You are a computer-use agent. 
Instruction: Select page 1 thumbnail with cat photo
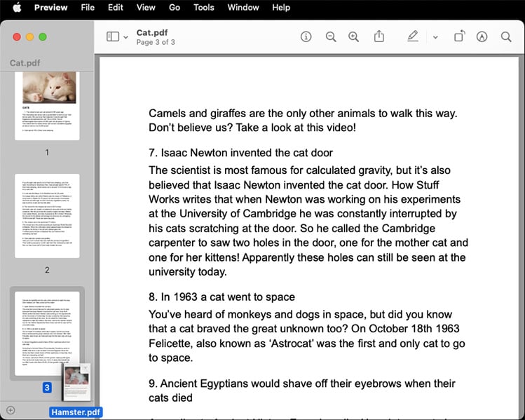click(47, 106)
